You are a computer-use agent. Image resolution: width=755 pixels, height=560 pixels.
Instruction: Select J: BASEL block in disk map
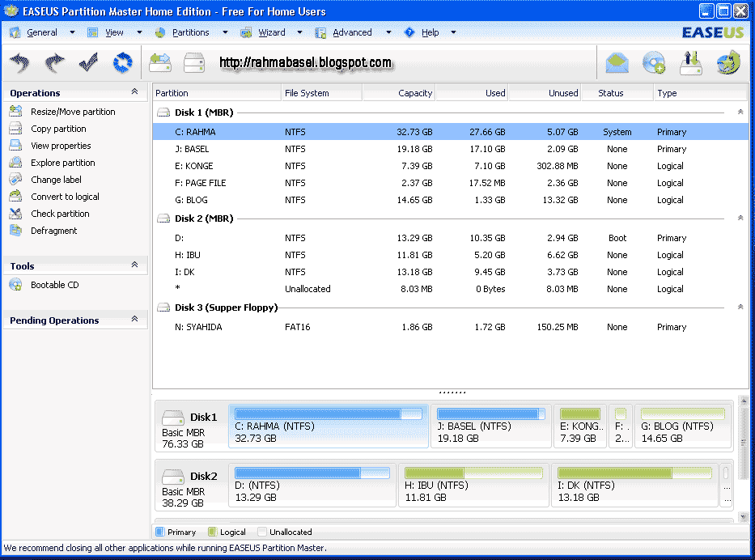(490, 426)
